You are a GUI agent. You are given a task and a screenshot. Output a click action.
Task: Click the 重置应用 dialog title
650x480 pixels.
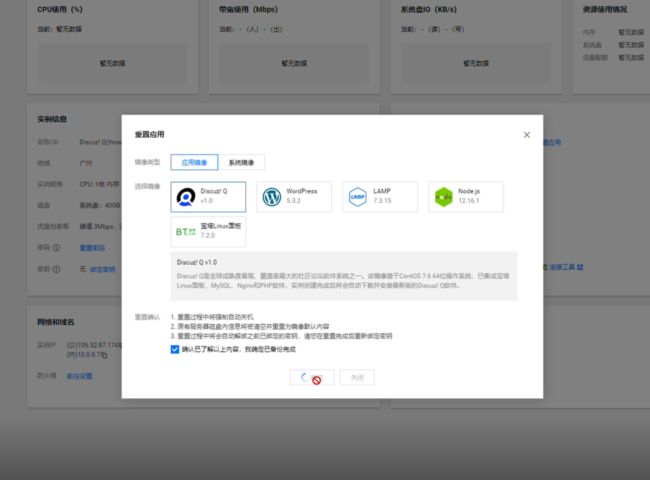150,134
